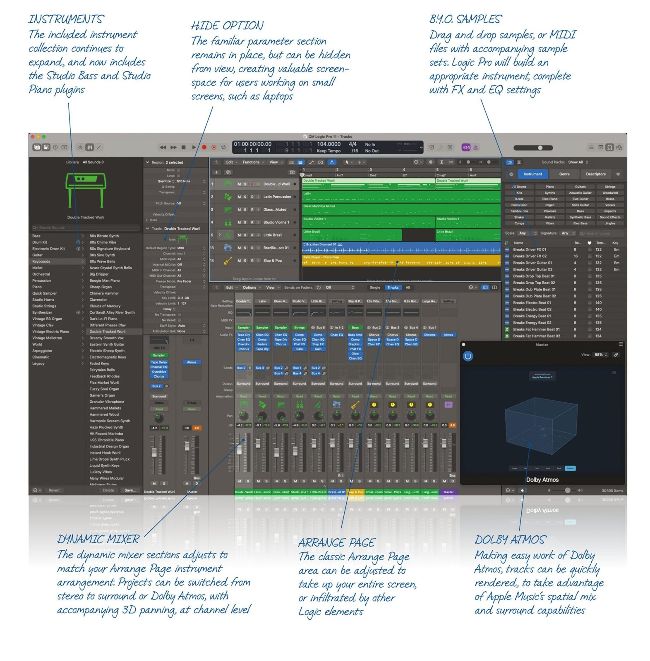The height and width of the screenshot is (661, 650).
Task: Switch to the Genre tab in Loop Browser
Action: pos(564,173)
